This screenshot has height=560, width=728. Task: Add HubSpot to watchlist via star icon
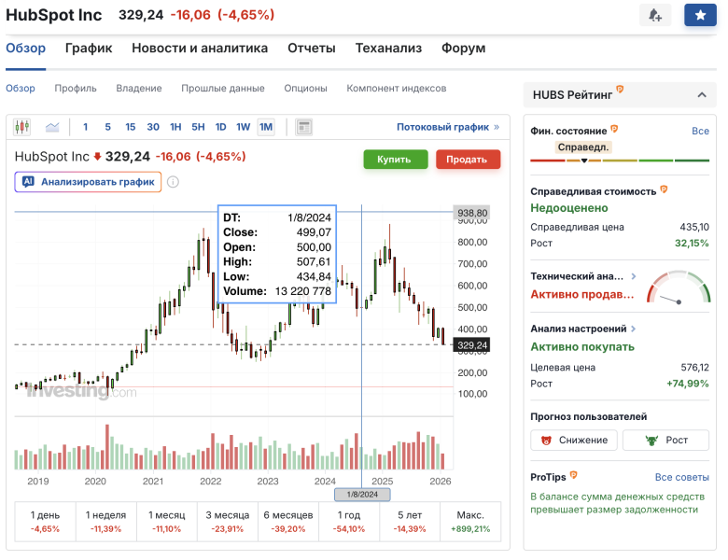pos(699,15)
